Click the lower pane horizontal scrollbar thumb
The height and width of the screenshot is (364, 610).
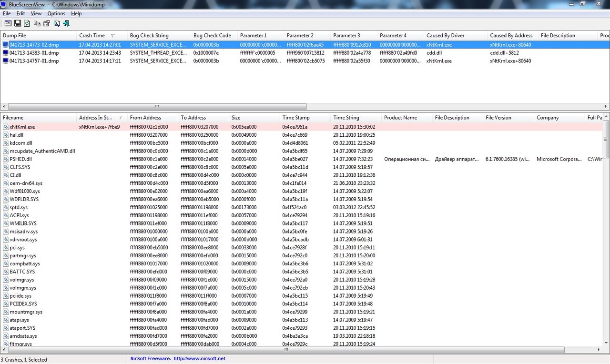point(286,350)
